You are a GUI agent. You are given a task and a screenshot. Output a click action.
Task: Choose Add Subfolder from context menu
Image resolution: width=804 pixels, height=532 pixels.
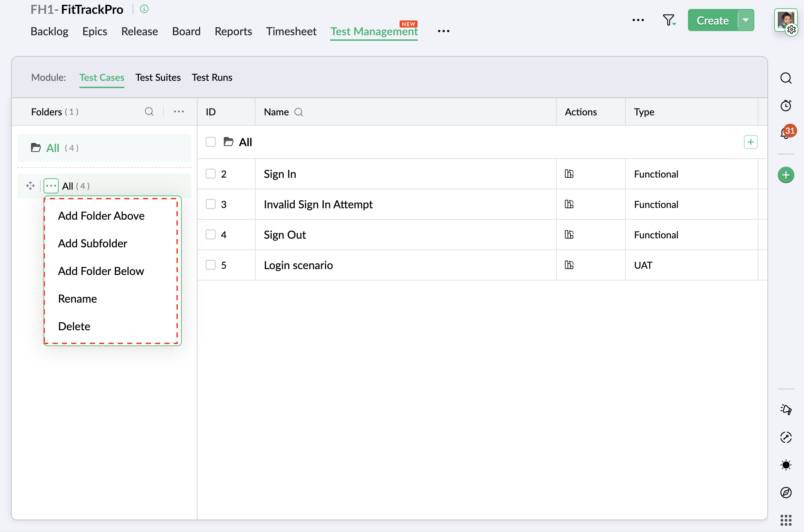click(93, 243)
